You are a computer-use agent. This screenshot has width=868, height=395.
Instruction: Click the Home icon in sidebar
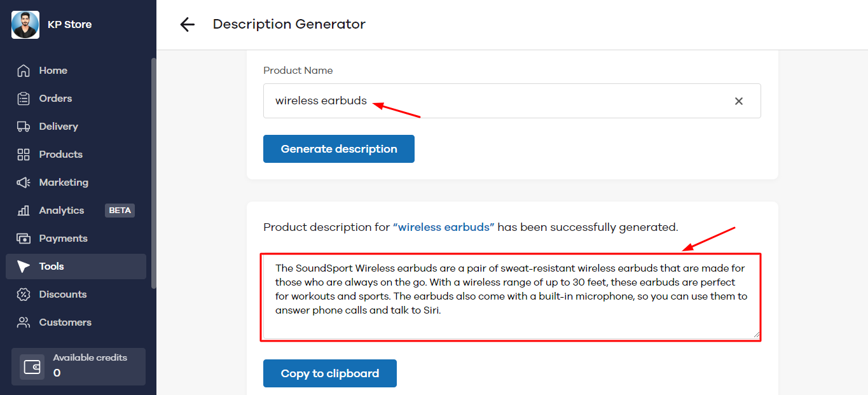coord(24,71)
